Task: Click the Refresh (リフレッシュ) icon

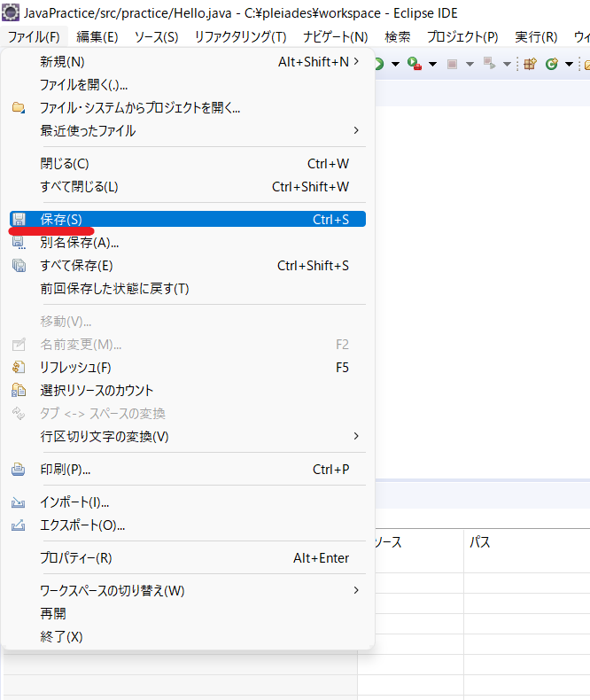Action: pyautogui.click(x=19, y=368)
